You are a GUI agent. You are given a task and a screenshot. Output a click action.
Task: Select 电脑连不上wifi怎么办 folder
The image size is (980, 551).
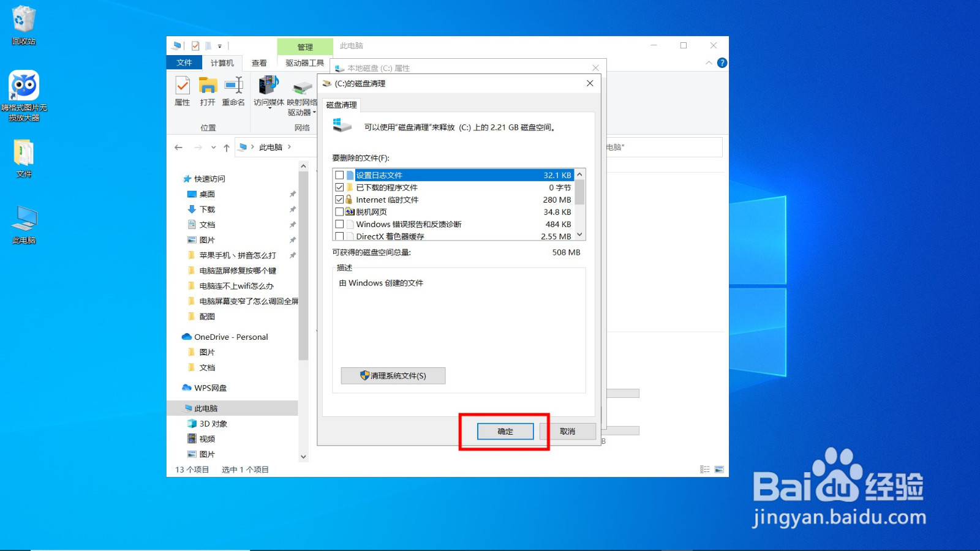tap(236, 286)
